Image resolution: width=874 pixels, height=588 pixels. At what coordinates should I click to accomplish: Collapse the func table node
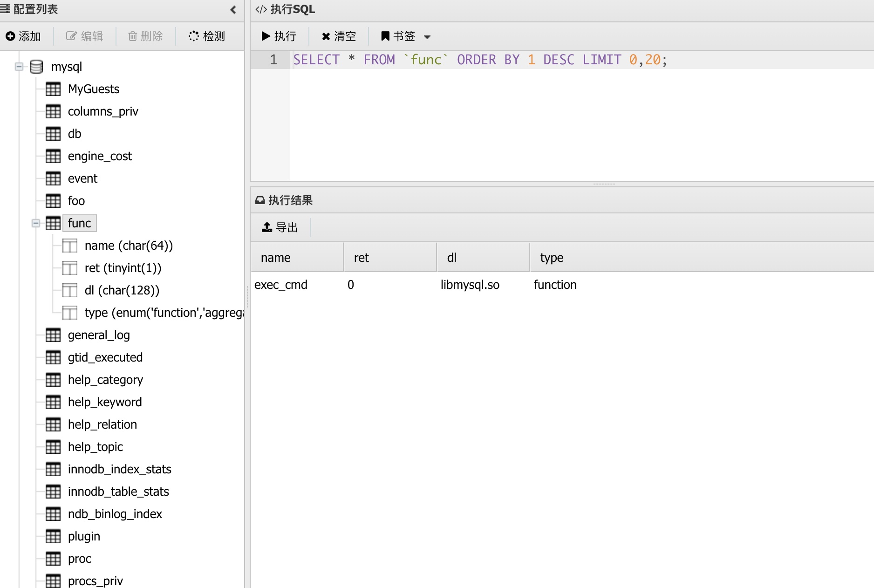36,223
